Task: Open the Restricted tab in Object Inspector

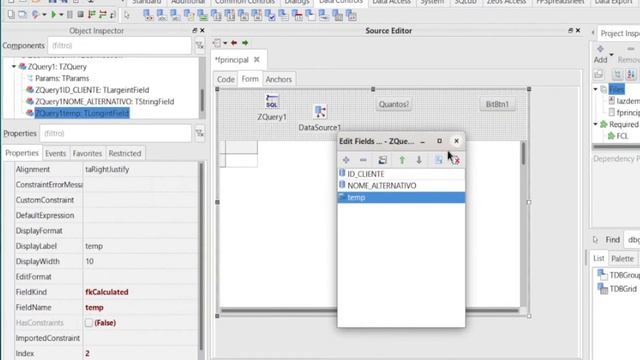Action: pos(124,153)
